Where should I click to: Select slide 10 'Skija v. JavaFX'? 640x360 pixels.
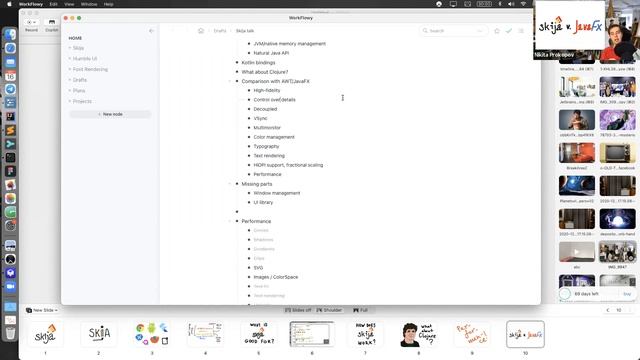coord(525,334)
